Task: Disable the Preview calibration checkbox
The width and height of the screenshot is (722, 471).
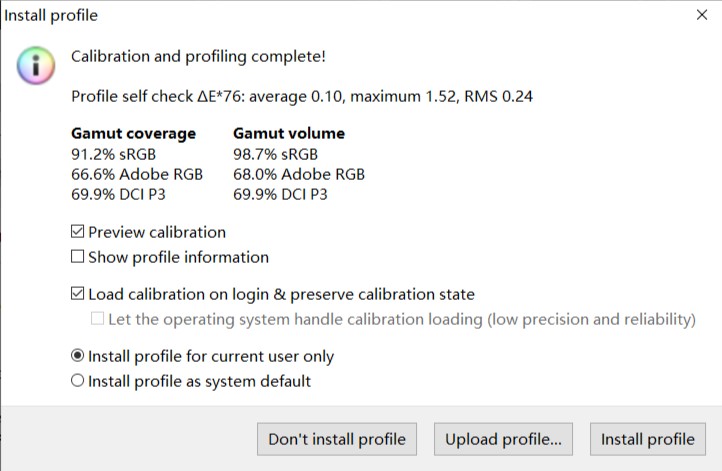Action: pos(78,232)
